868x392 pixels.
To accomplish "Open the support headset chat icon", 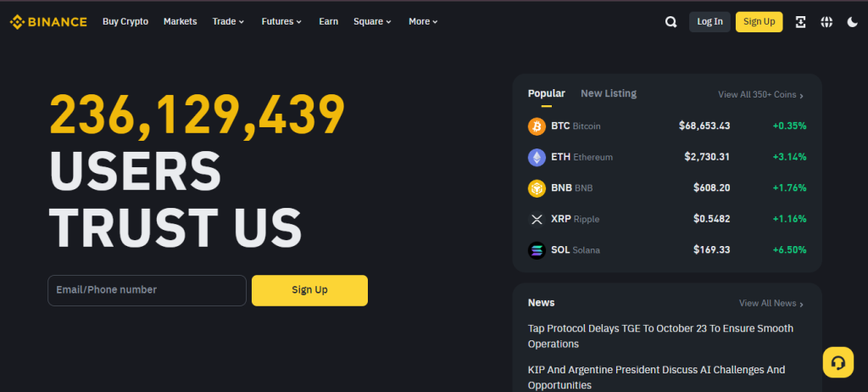I will tap(837, 362).
